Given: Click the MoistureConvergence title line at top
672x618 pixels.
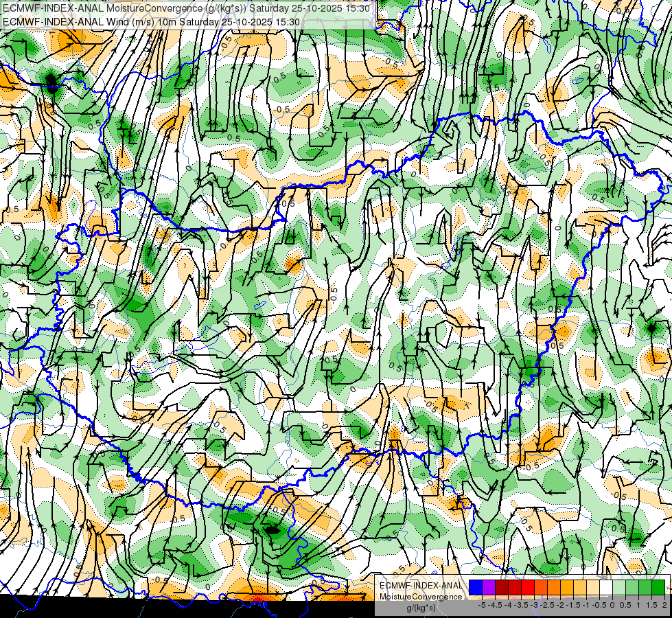Looking at the screenshot, I should coord(187,8).
